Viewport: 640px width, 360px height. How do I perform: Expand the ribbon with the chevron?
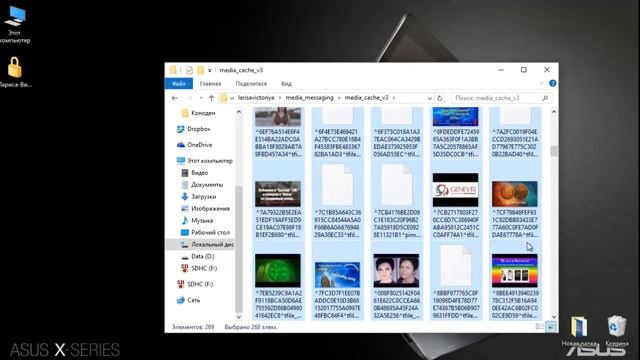coord(542,83)
